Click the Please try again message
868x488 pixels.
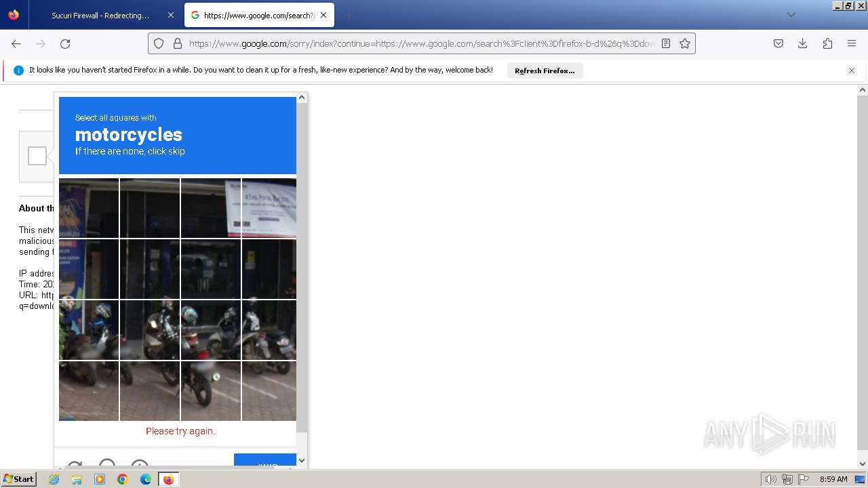pos(180,431)
